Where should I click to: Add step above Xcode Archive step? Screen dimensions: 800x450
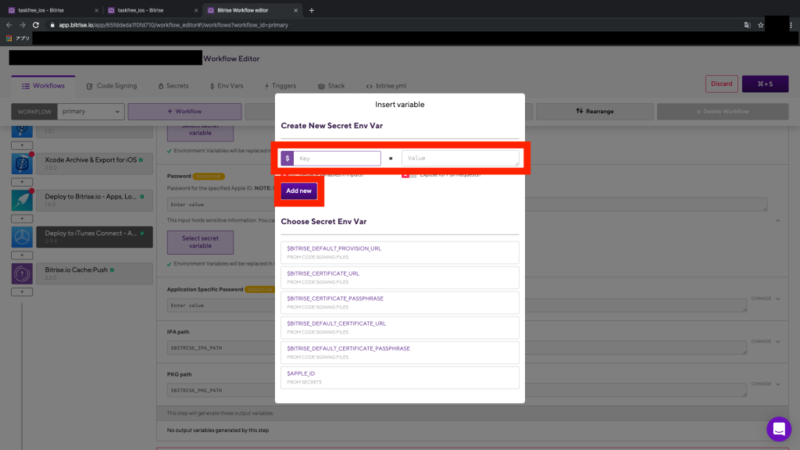click(22, 145)
